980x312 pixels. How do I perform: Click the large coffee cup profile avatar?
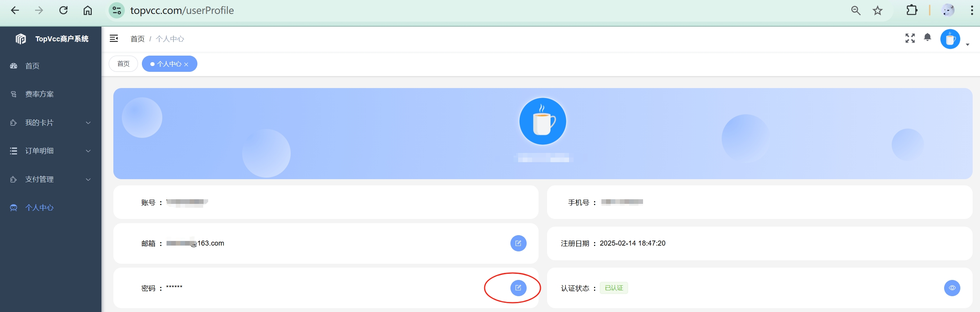[x=542, y=121]
